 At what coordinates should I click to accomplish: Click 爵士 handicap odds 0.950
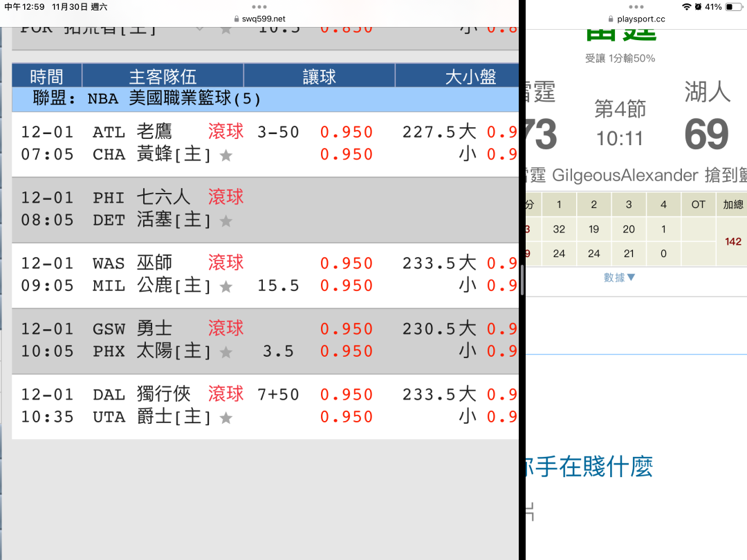pyautogui.click(x=347, y=417)
